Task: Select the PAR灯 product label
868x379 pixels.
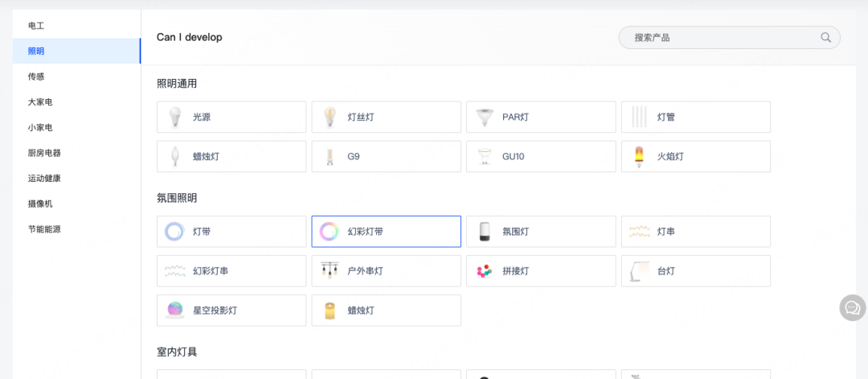Action: tap(515, 117)
